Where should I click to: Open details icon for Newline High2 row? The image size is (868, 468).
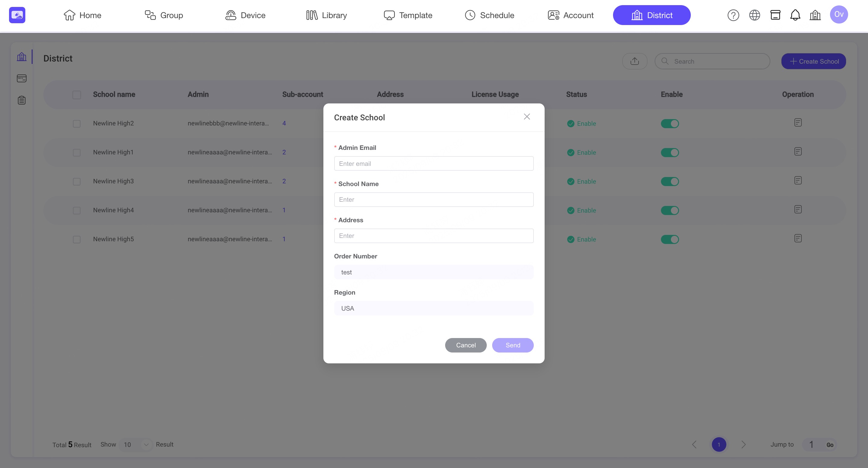point(797,122)
